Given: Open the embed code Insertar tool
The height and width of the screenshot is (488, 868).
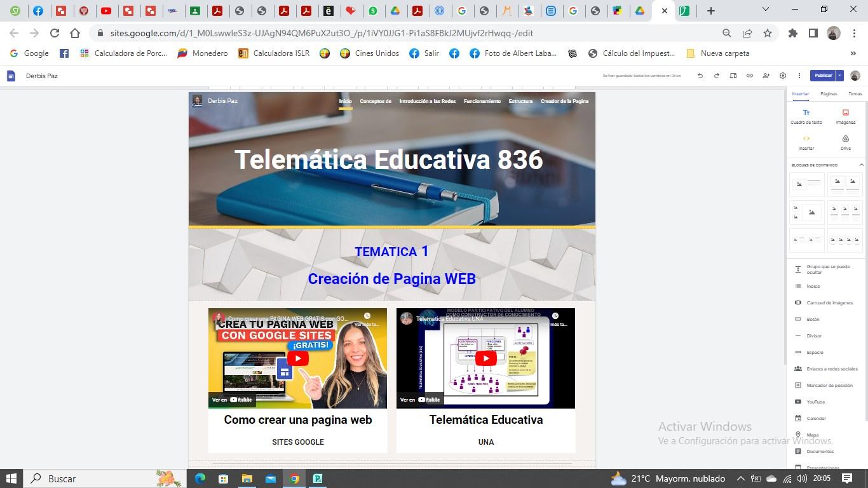Looking at the screenshot, I should [806, 142].
